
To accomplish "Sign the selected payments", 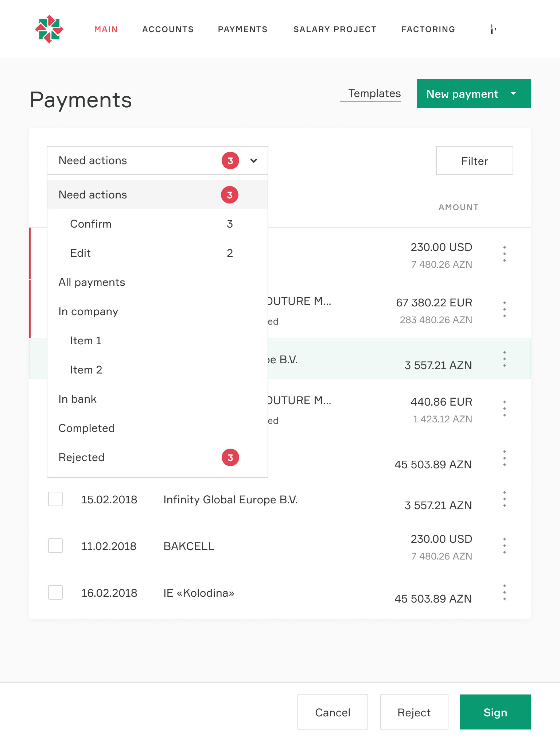I will pyautogui.click(x=495, y=712).
